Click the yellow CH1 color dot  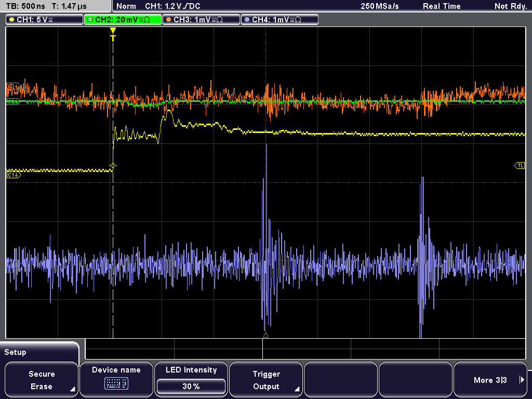coord(12,20)
